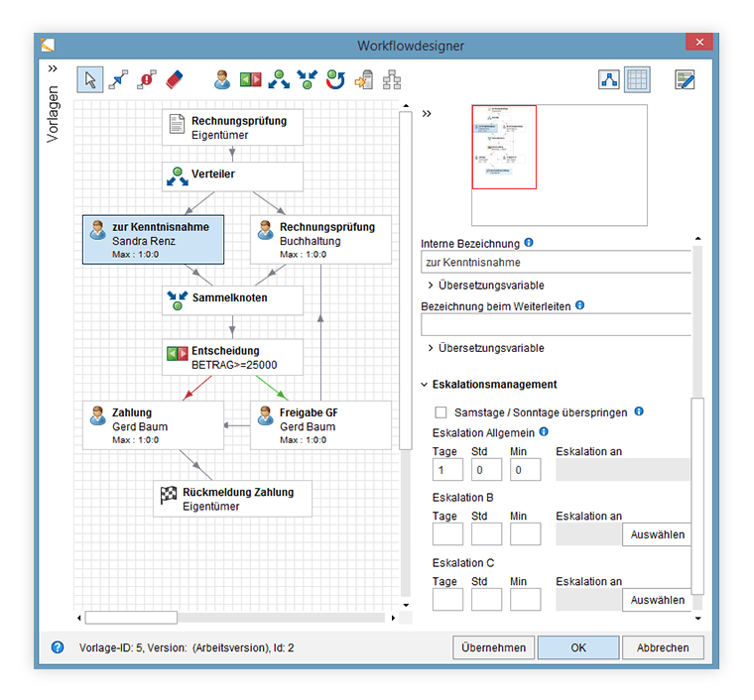The image size is (754, 700).
Task: Toggle the auto-layout view button
Action: 610,79
